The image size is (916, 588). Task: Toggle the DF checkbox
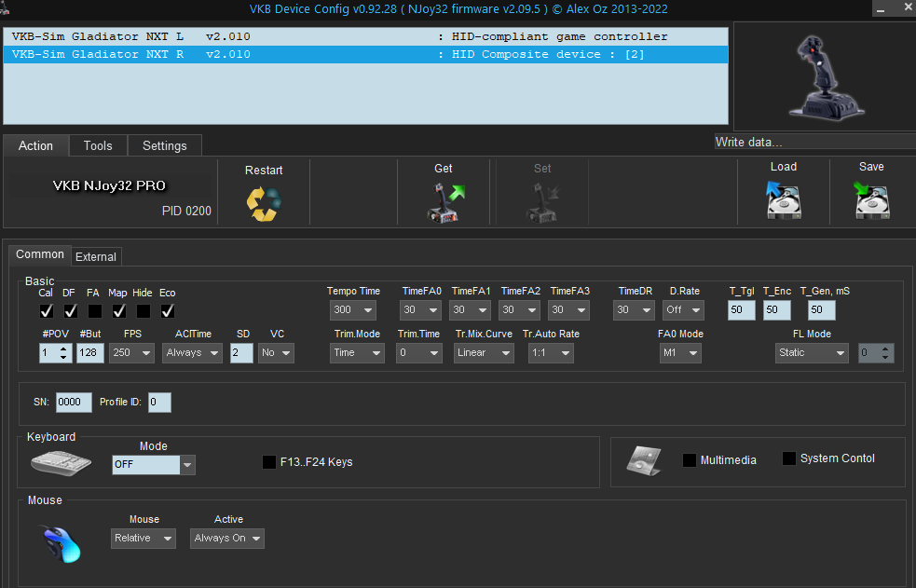pos(70,310)
